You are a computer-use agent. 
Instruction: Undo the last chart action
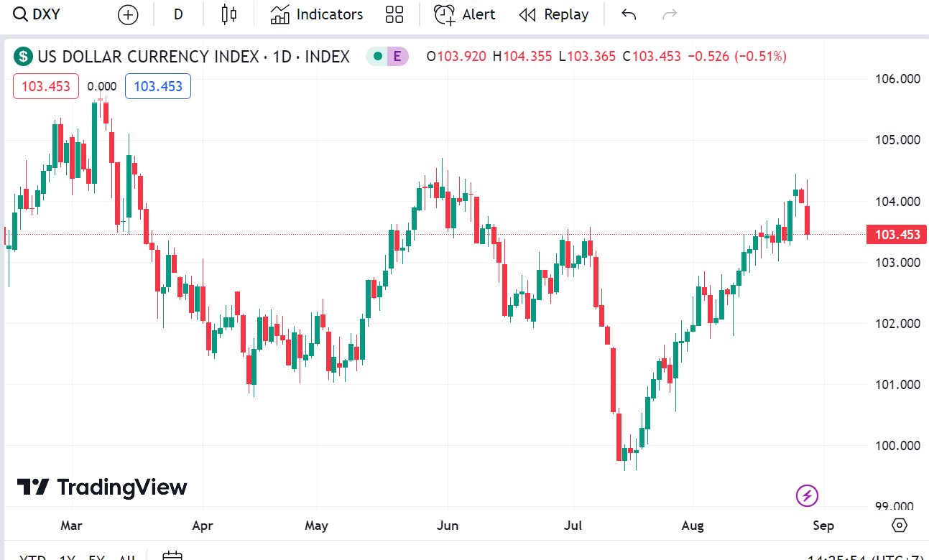(x=629, y=14)
